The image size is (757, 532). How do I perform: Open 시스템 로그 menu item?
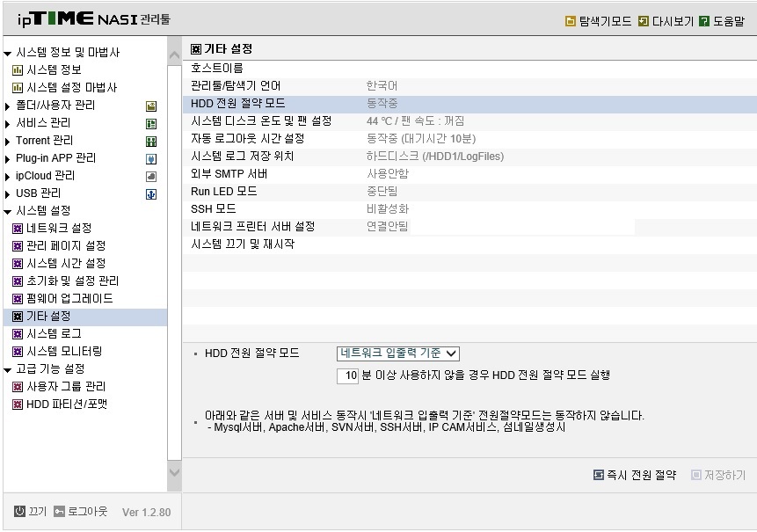point(54,333)
